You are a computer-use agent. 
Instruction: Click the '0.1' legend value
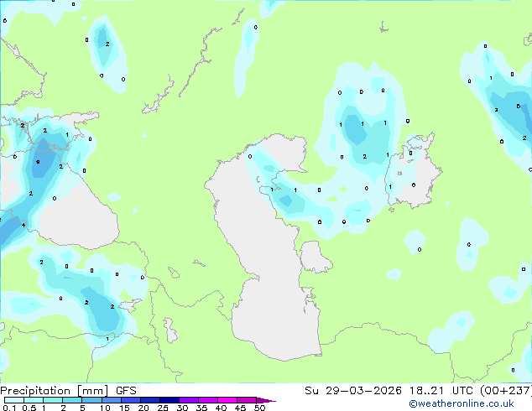point(9,408)
